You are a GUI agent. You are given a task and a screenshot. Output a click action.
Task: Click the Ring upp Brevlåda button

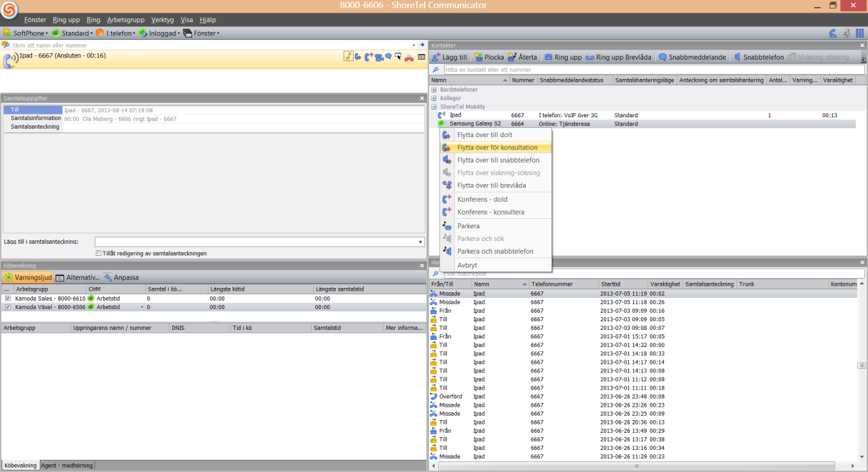coord(618,57)
